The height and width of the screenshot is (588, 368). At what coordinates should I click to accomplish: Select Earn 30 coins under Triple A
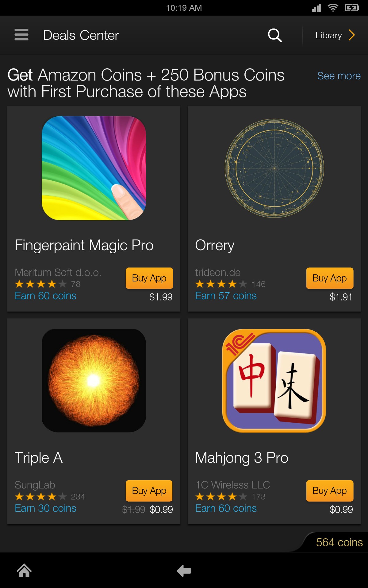pos(45,508)
